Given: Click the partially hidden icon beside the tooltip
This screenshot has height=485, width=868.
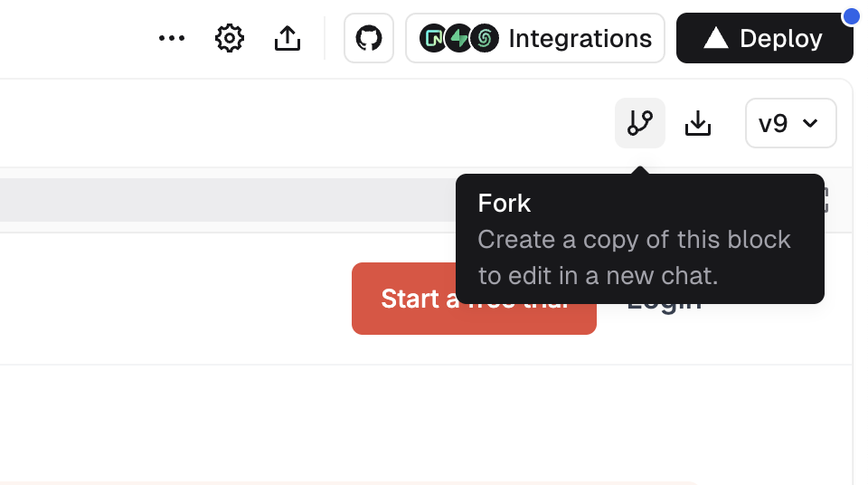Looking at the screenshot, I should coord(824,200).
